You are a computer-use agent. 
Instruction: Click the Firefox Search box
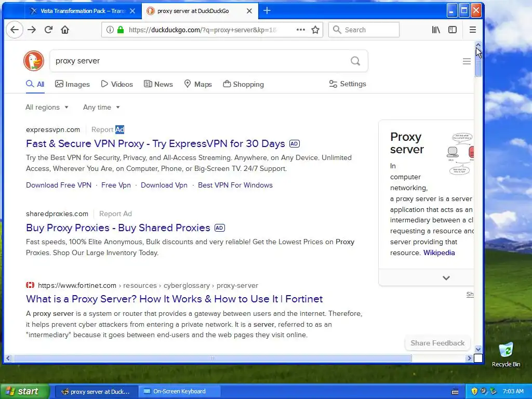coord(364,30)
